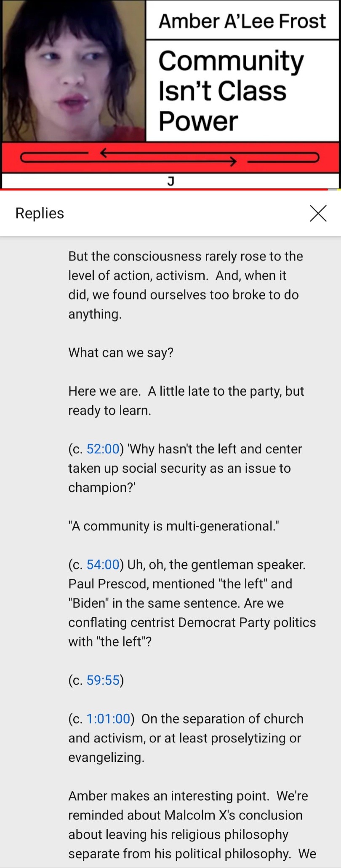Tap the "Amber A'Lee Frost" name label

coord(242,21)
